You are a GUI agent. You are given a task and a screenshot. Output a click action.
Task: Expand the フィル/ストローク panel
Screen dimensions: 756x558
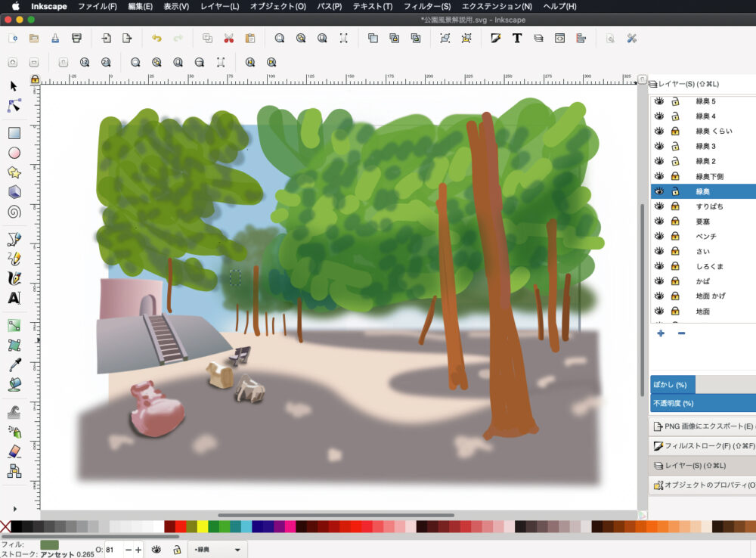pos(702,446)
